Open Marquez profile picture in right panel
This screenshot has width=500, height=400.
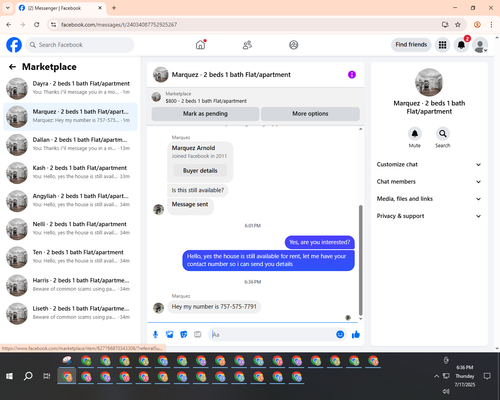pyautogui.click(x=429, y=82)
